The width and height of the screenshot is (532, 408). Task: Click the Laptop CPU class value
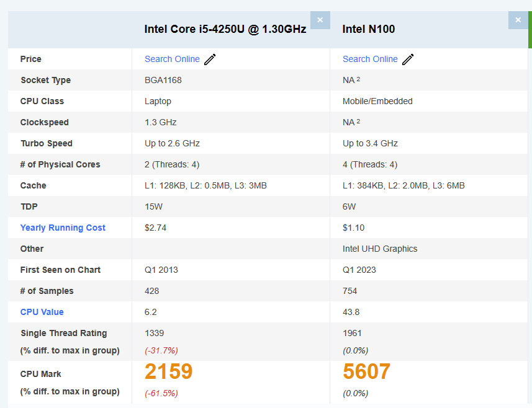(158, 101)
